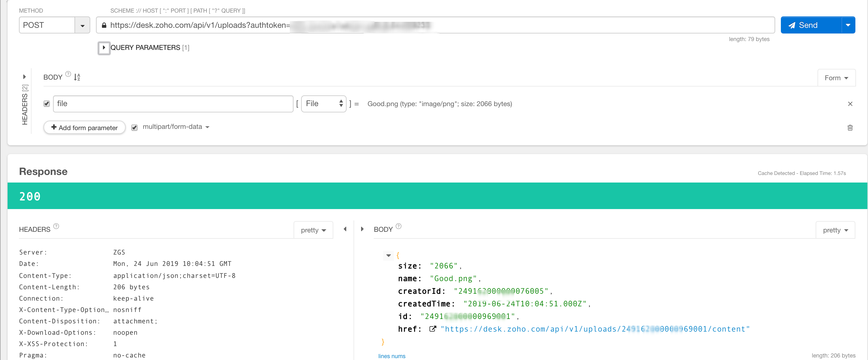Remove the file form parameter with X
Viewport: 868px width, 360px height.
tap(850, 104)
